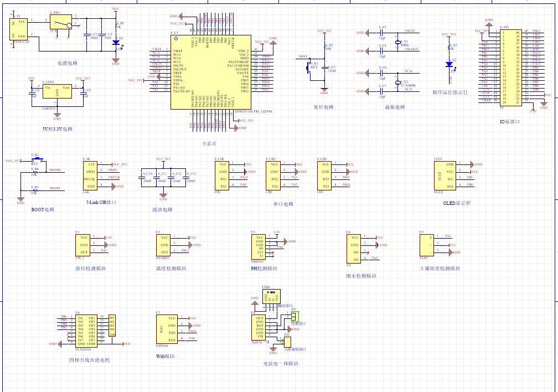Click the TYPE-C-2P connector T1
The height and width of the screenshot is (392, 558).
click(x=18, y=29)
